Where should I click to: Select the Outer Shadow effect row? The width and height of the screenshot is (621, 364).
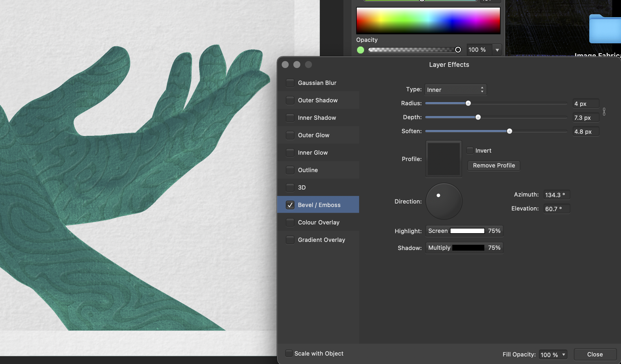tap(318, 100)
